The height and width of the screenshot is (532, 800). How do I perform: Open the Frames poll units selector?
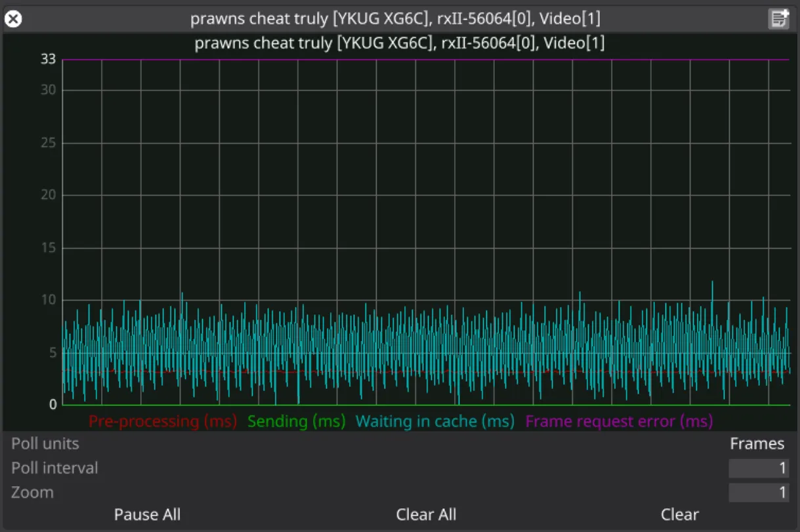pyautogui.click(x=758, y=443)
